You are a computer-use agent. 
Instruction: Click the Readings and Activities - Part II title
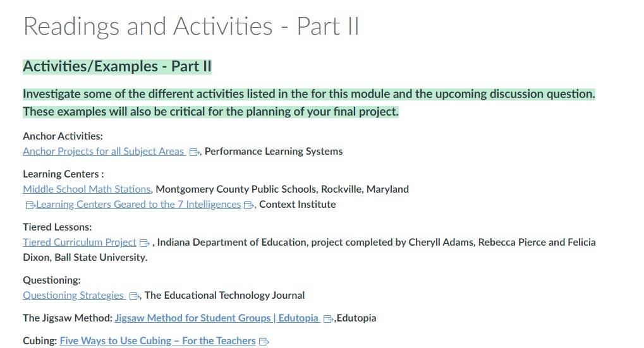pyautogui.click(x=191, y=27)
